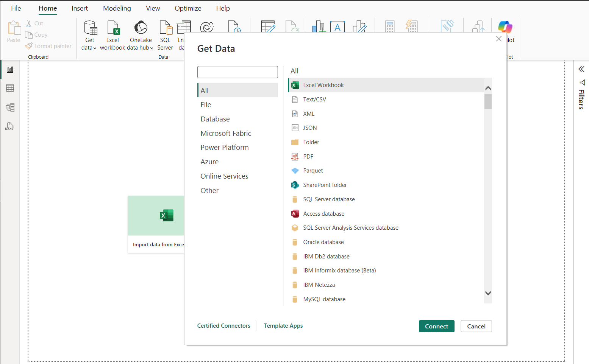Select MySQL database connector

386,299
